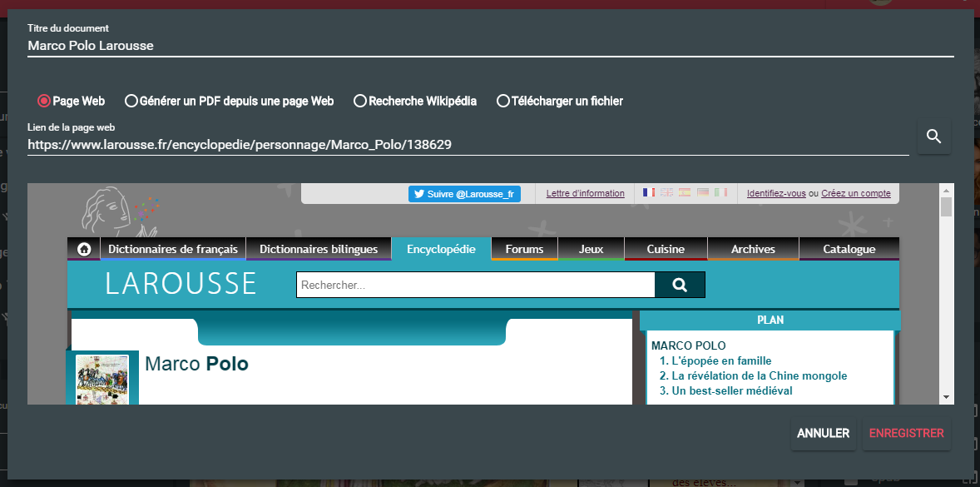Screen dimensions: 980x487
Task: Select the Recherche Wikipédia radio option
Action: click(x=360, y=101)
